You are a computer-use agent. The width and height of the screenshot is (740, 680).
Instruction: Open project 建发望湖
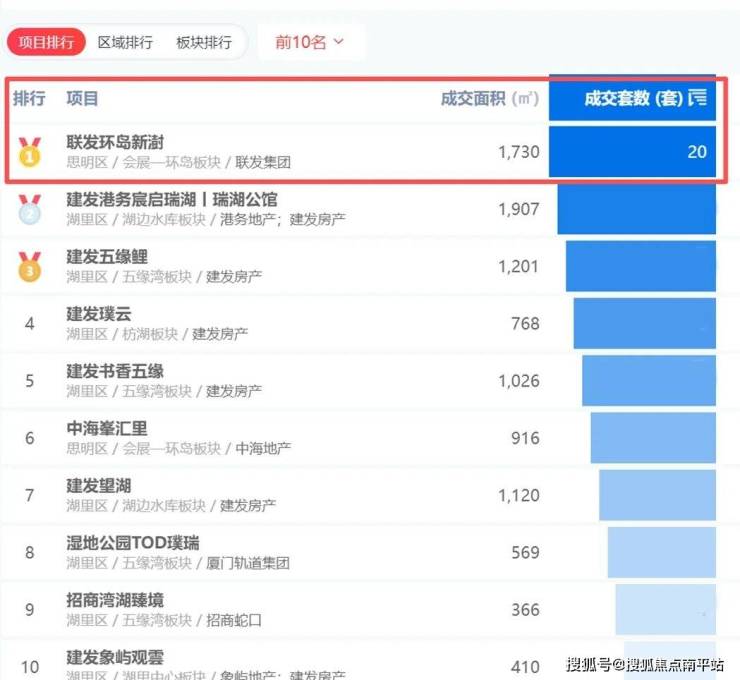coord(99,485)
